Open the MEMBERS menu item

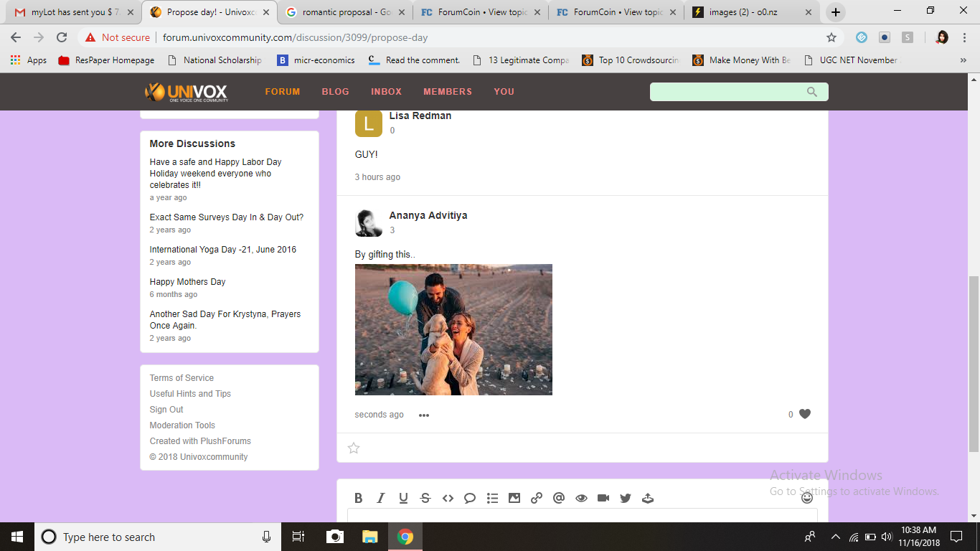click(448, 92)
